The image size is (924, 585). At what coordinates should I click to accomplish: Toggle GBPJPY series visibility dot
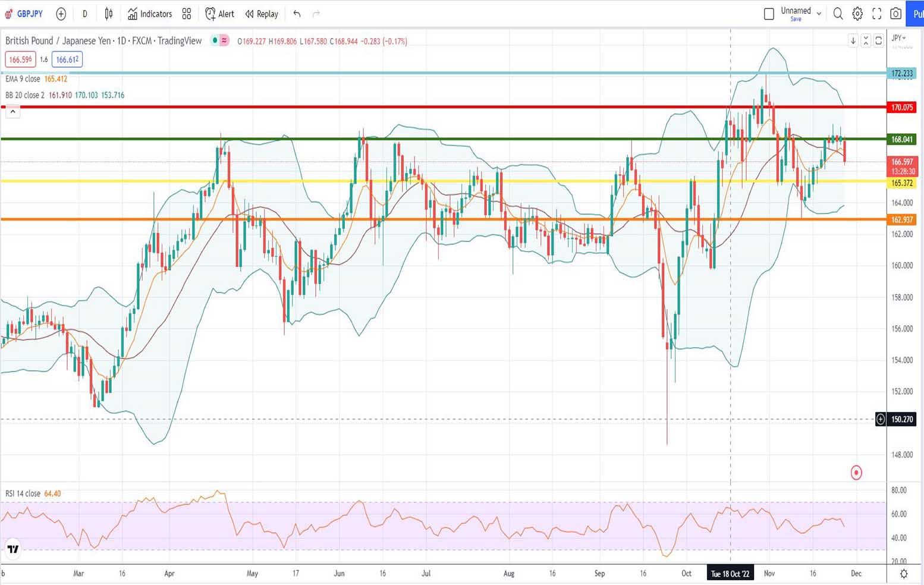(214, 40)
